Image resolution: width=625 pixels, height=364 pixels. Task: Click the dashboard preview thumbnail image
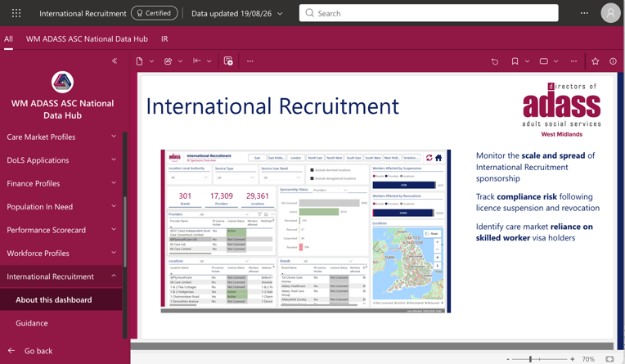(x=306, y=231)
